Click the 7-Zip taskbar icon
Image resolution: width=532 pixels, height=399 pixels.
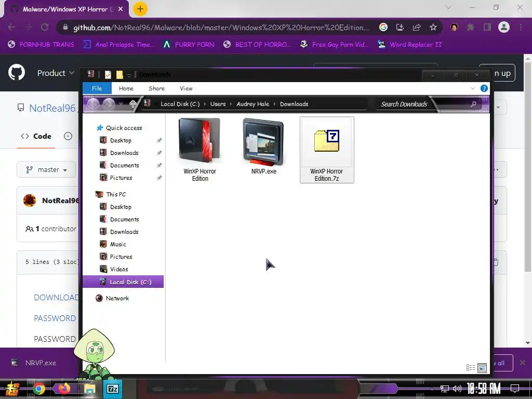tap(113, 389)
